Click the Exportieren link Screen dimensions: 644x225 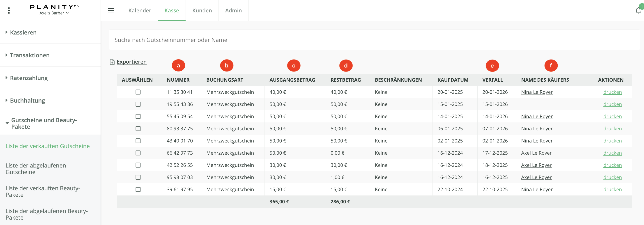click(x=131, y=62)
